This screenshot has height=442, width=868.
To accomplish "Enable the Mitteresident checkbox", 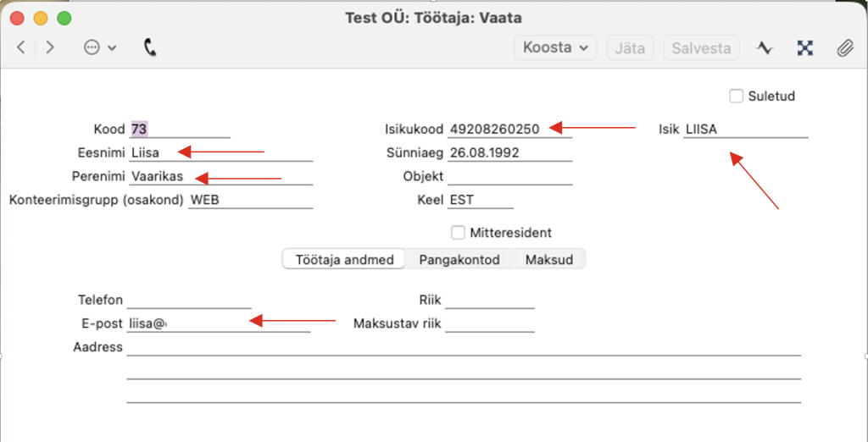I will point(459,232).
